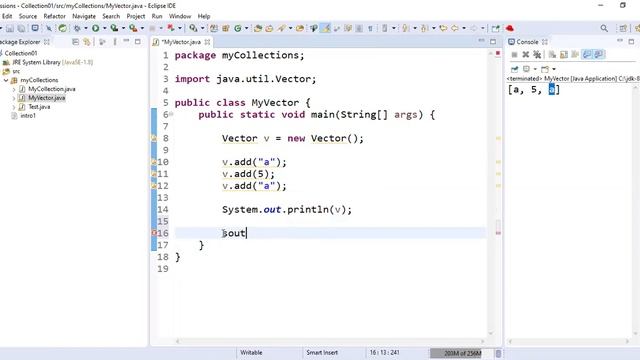Open Package Explorer View Menu dots

(x=115, y=42)
